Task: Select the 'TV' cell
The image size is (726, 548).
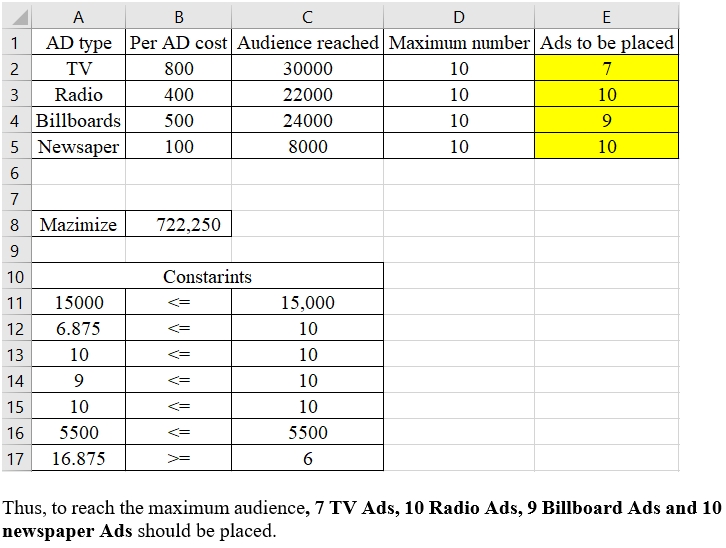Action: (x=78, y=68)
